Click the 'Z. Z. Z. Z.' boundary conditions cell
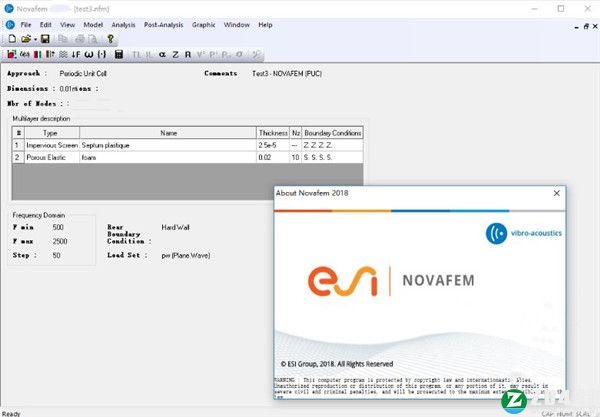600x417 pixels. pyautogui.click(x=332, y=145)
